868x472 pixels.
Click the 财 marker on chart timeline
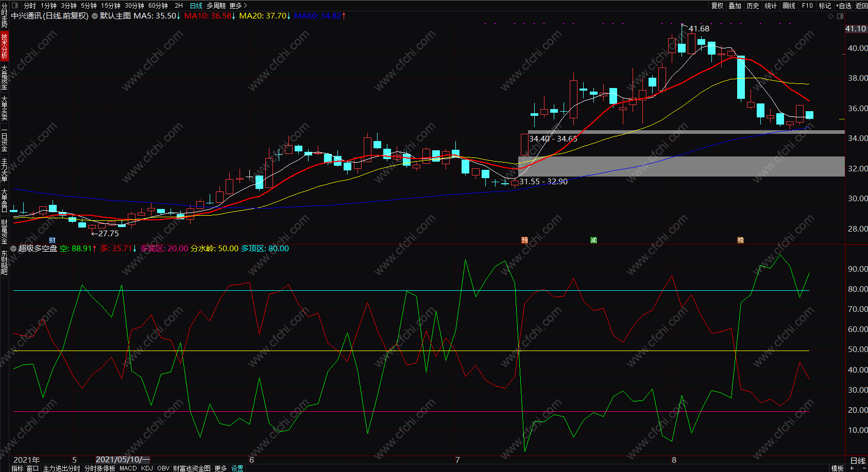(52, 240)
